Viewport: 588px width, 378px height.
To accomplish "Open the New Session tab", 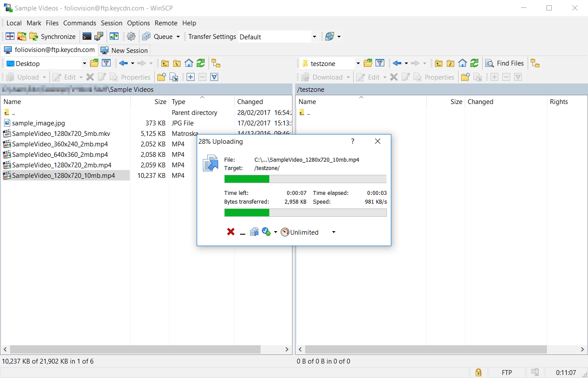I will 125,50.
